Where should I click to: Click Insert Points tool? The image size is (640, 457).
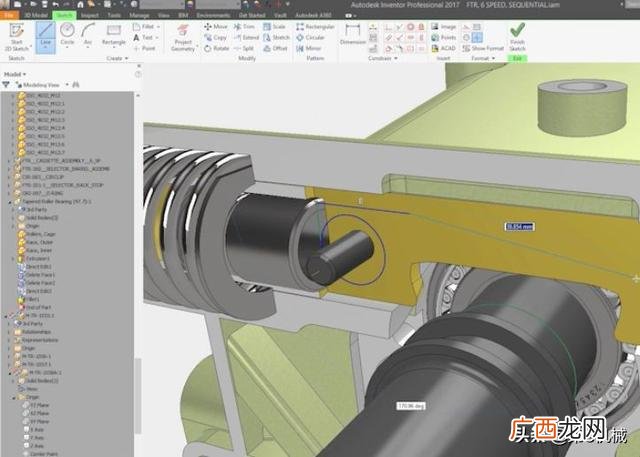pyautogui.click(x=443, y=38)
